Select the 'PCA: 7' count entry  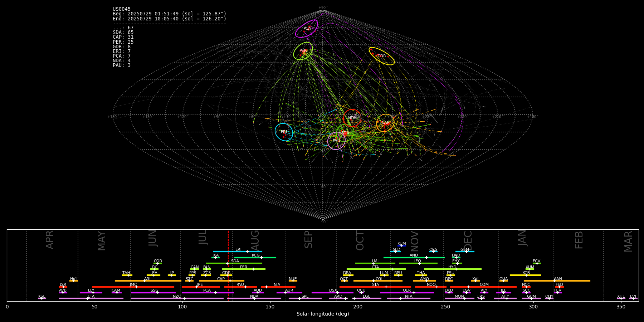[122, 56]
